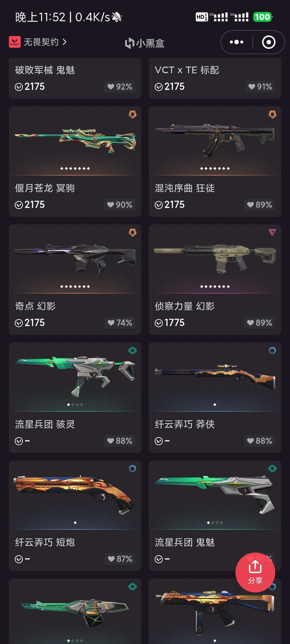290x644 pixels.
Task: Toggle 90% like badge on 偃月苍龙 冥驹
Action: pos(120,205)
